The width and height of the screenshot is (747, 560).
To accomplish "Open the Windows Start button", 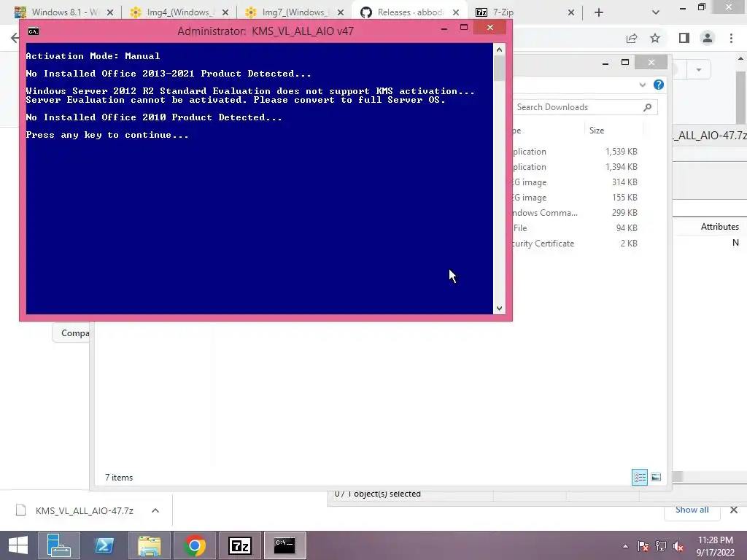I will pos(18,545).
